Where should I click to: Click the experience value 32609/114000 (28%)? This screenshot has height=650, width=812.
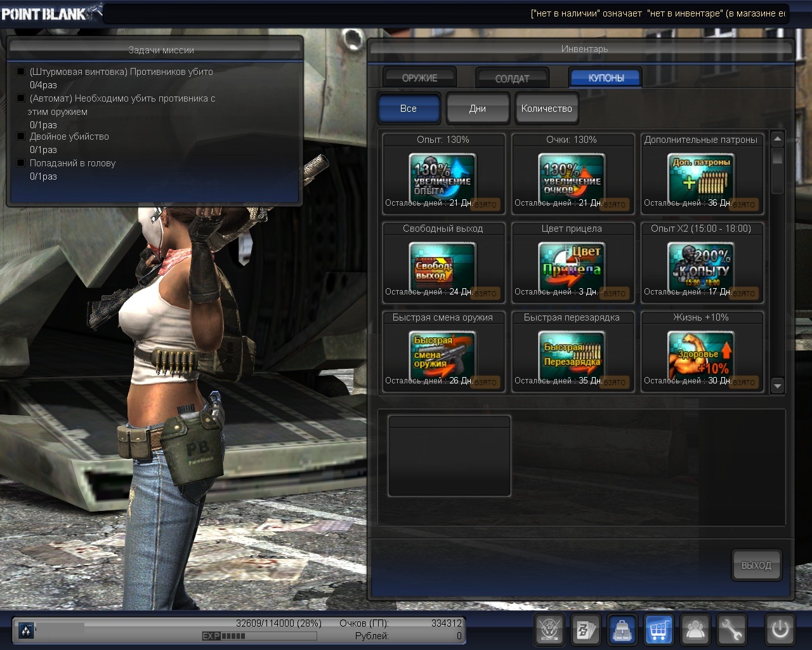click(x=278, y=623)
